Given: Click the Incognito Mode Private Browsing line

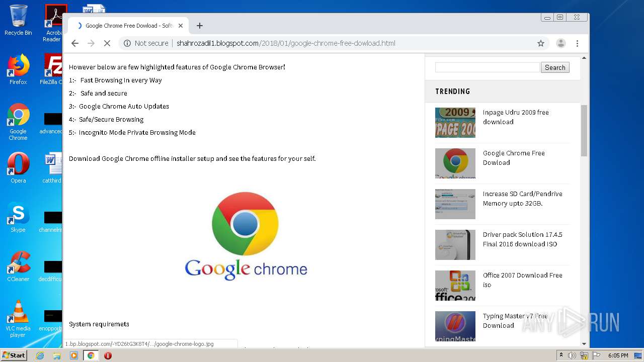Looking at the screenshot, I should point(132,133).
